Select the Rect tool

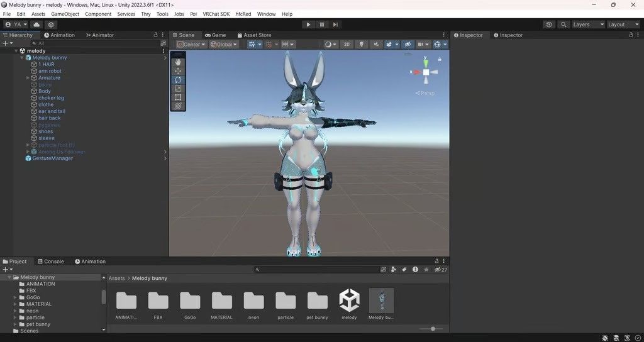(178, 97)
